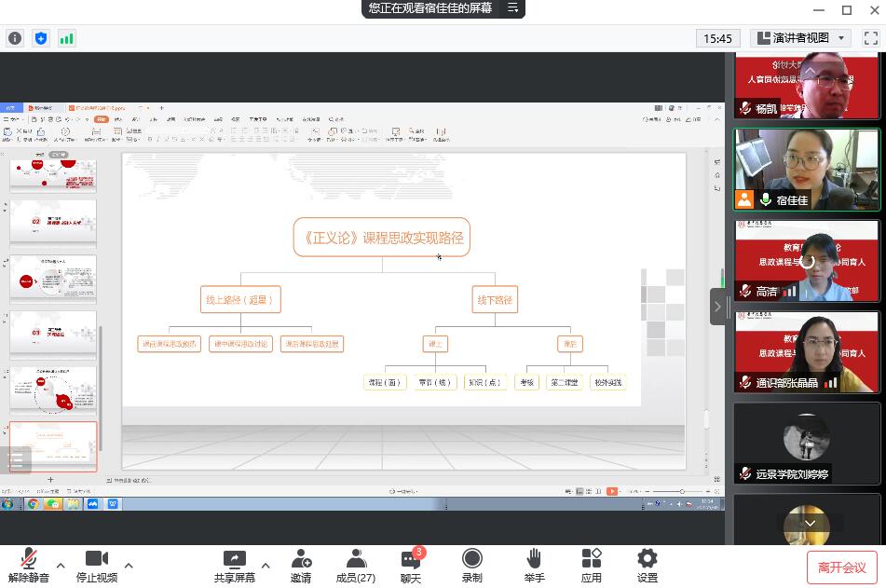This screenshot has width=886, height=588.
Task: Select the 第二课堂 box on slide
Action: click(x=564, y=382)
